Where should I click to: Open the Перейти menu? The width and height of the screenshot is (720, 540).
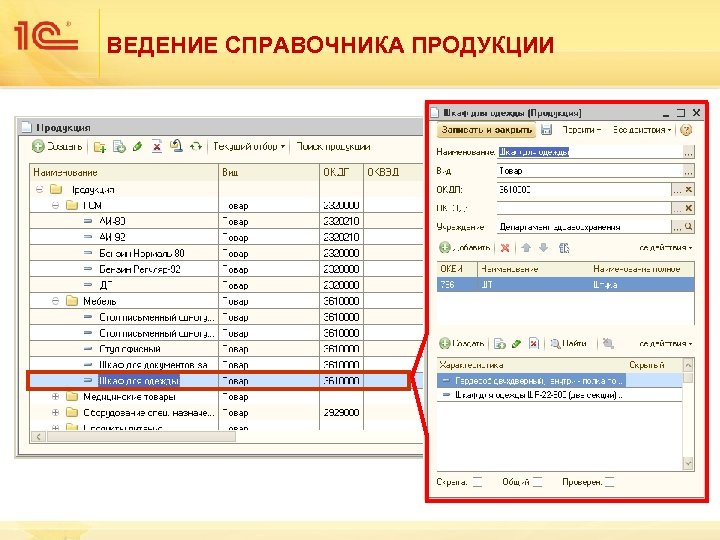click(x=581, y=130)
